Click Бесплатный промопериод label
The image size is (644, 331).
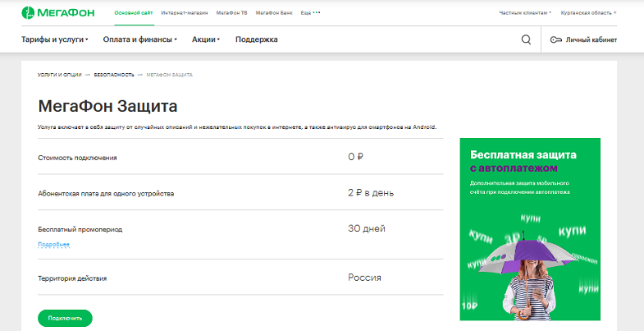coord(80,229)
